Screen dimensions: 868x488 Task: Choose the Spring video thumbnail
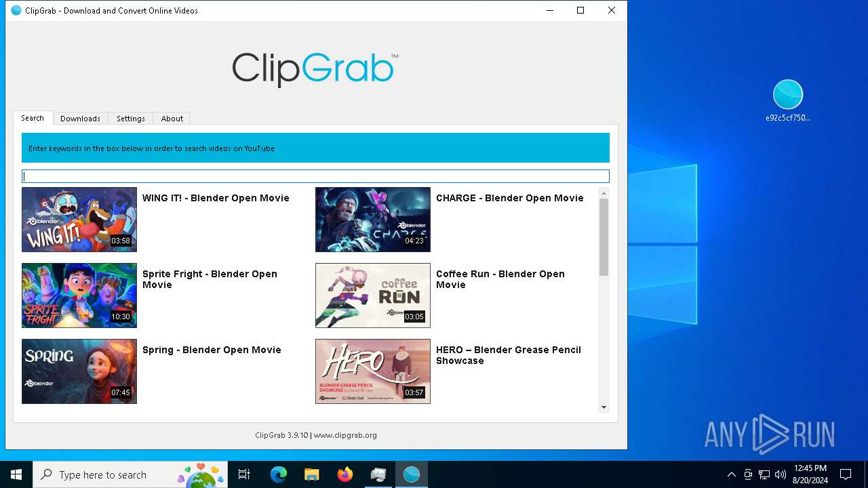click(x=79, y=371)
